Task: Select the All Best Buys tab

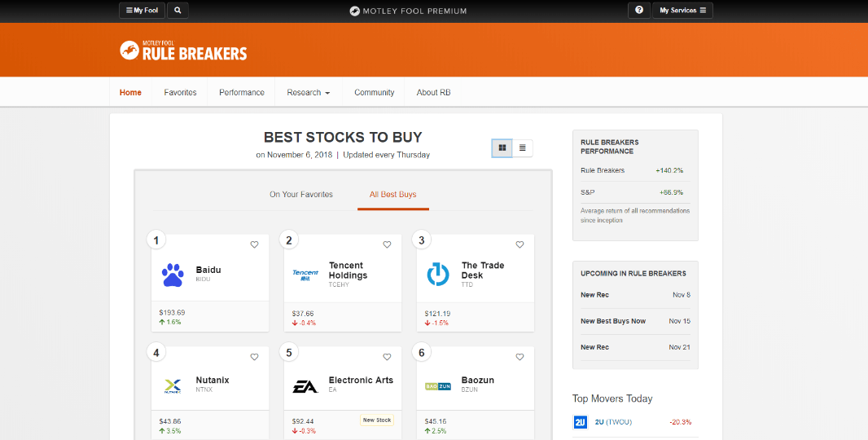Action: pos(393,195)
